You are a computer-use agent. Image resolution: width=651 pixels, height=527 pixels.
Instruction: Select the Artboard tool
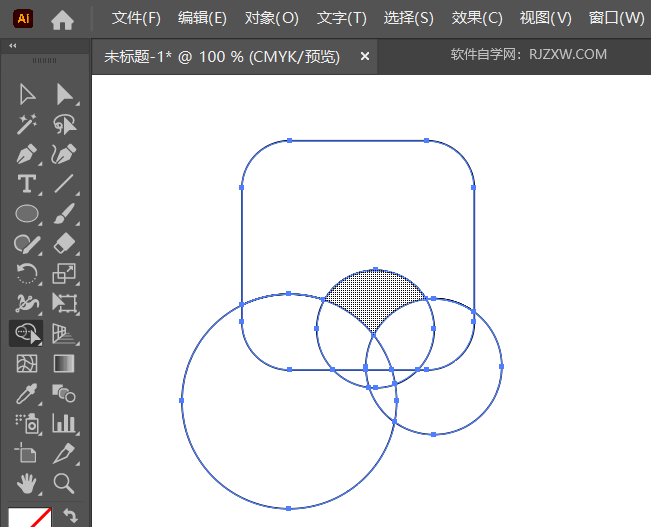[x=26, y=453]
